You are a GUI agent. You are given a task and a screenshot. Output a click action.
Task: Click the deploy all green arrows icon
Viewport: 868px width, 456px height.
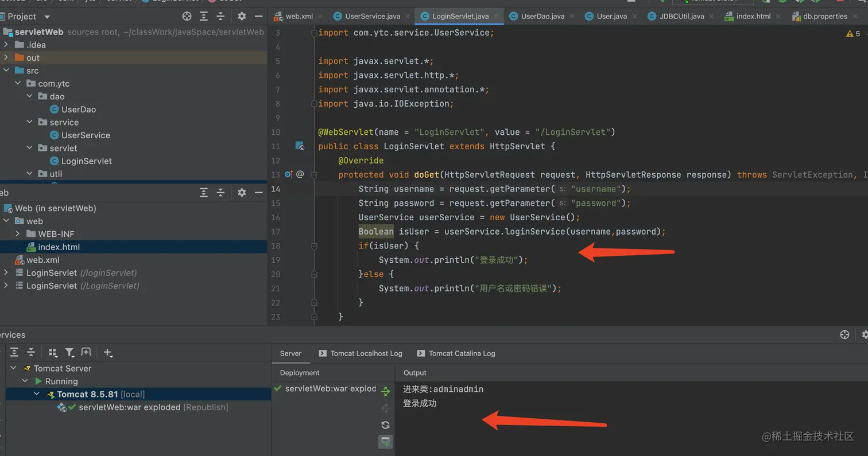click(385, 391)
